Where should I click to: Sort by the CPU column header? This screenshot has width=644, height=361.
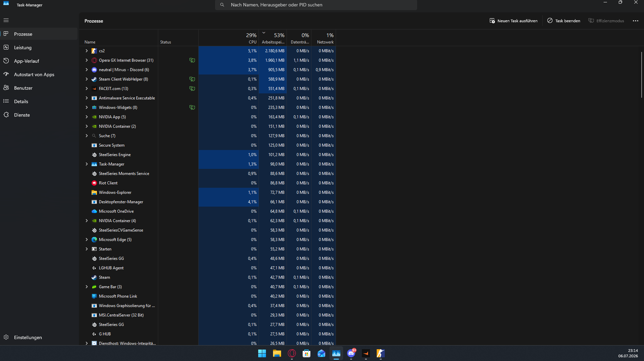(x=229, y=38)
